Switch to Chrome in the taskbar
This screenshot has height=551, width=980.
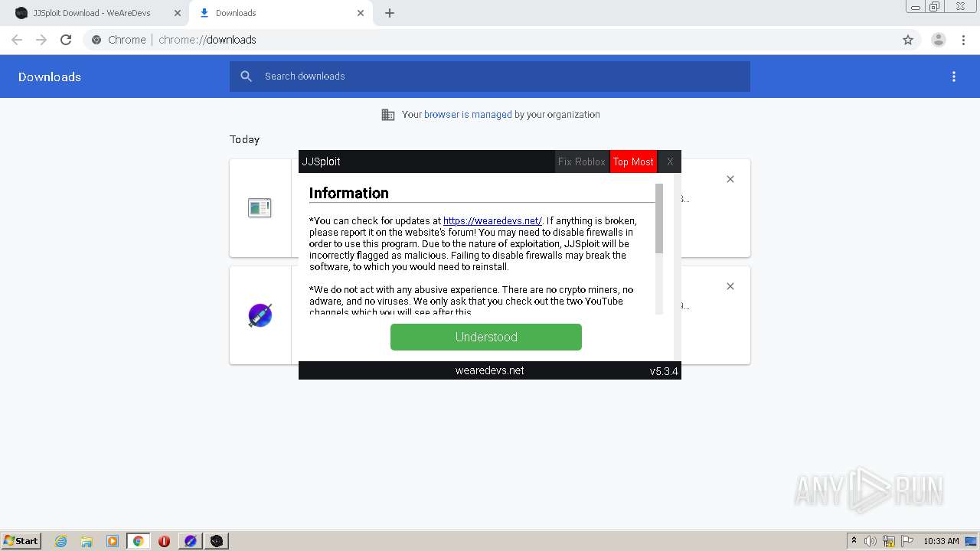pyautogui.click(x=139, y=541)
